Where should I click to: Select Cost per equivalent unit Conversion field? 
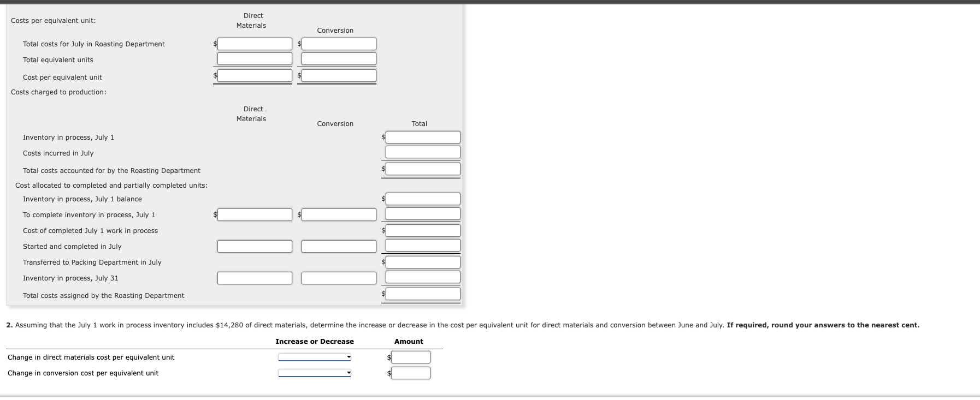point(339,76)
